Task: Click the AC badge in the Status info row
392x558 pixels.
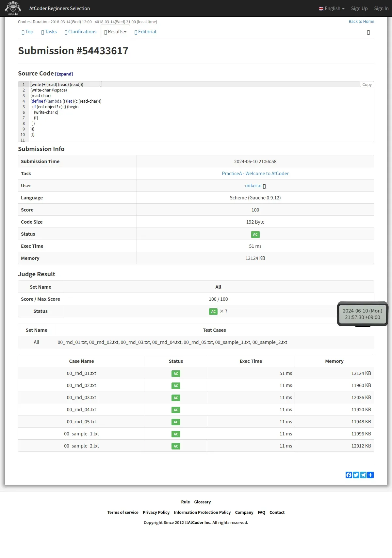Action: 255,234
